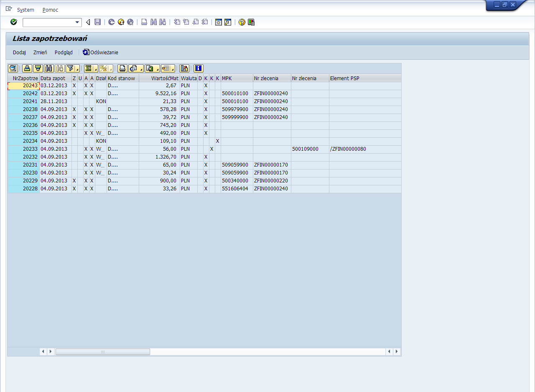
Task: Click the Dodaj button
Action: (19, 52)
